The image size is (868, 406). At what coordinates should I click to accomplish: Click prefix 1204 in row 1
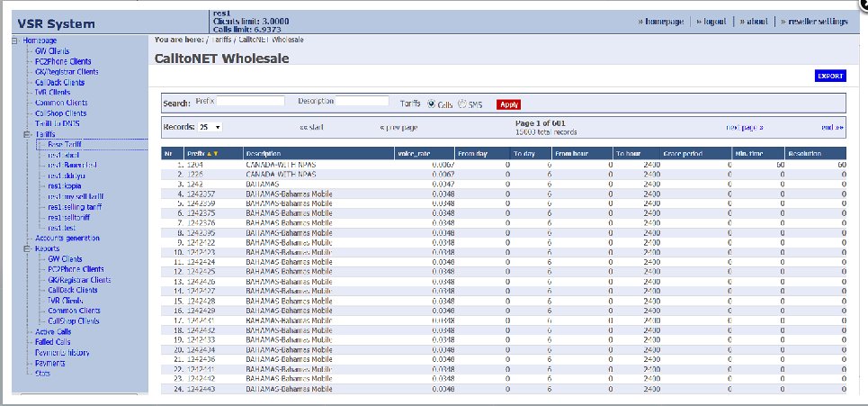click(194, 165)
